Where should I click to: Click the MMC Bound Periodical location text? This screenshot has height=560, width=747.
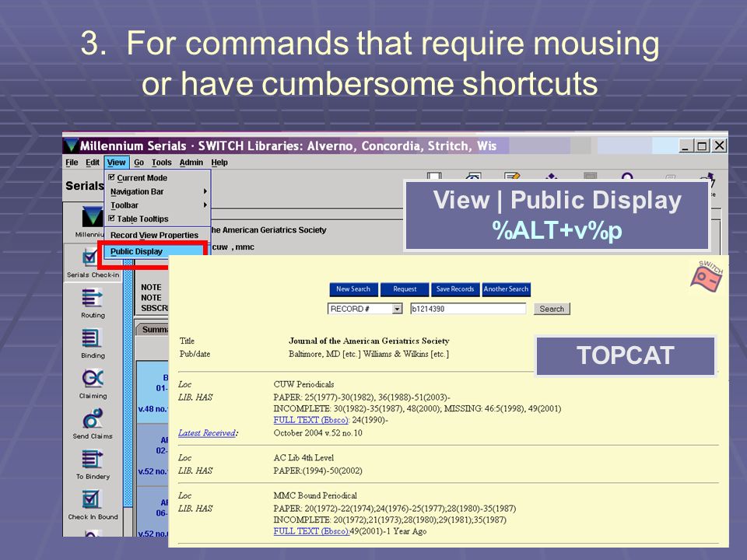[315, 495]
